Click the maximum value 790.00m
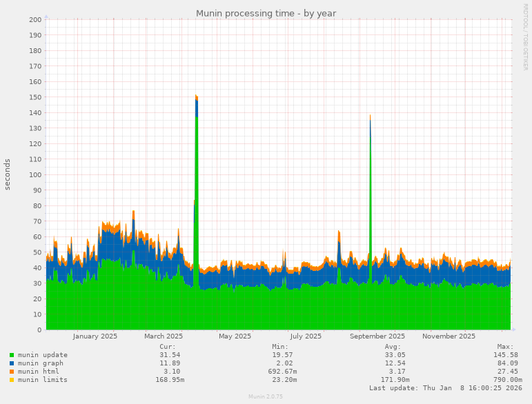 pos(508,380)
